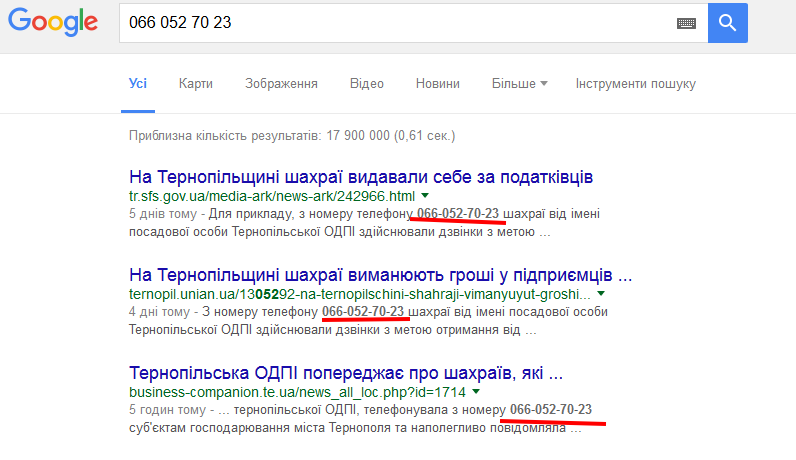796x460 pixels.
Task: Click the results count text 'Приблизна кількість результатів'
Action: pyautogui.click(x=292, y=136)
